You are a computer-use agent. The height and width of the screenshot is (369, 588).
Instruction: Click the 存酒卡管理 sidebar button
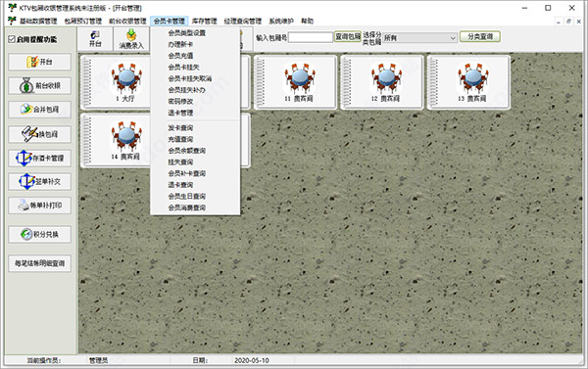click(x=40, y=159)
